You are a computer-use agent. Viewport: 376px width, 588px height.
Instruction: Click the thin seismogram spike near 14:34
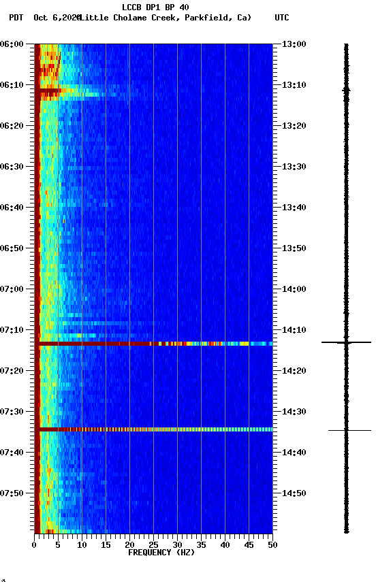click(349, 431)
